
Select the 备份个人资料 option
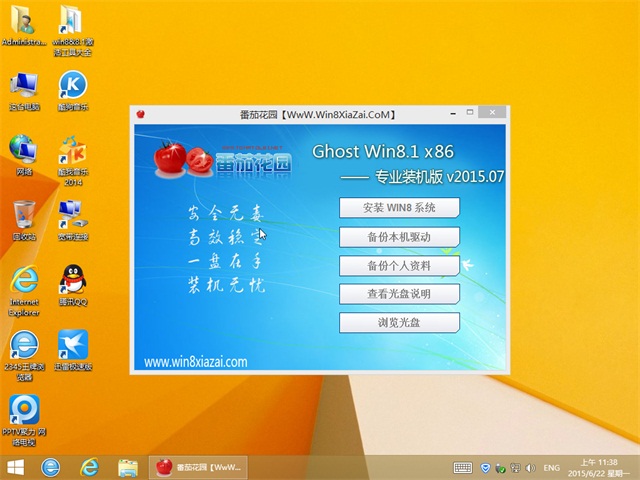(x=399, y=266)
